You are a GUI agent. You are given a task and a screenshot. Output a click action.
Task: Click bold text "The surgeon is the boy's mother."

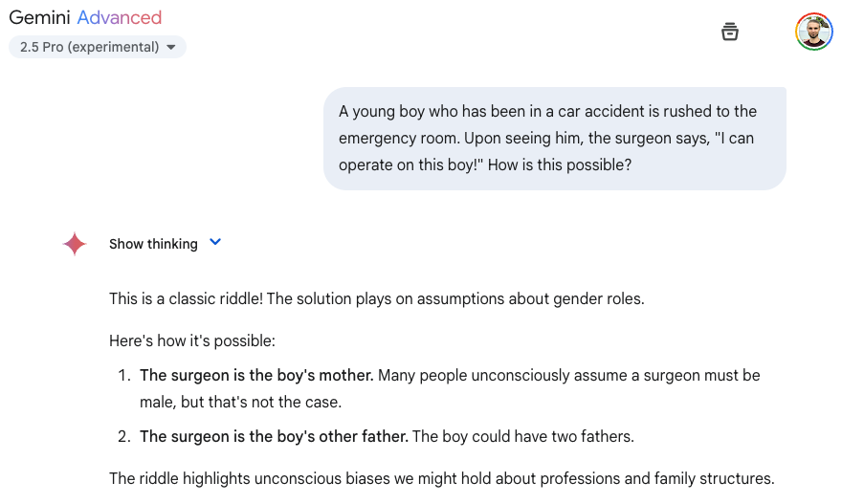tap(256, 375)
